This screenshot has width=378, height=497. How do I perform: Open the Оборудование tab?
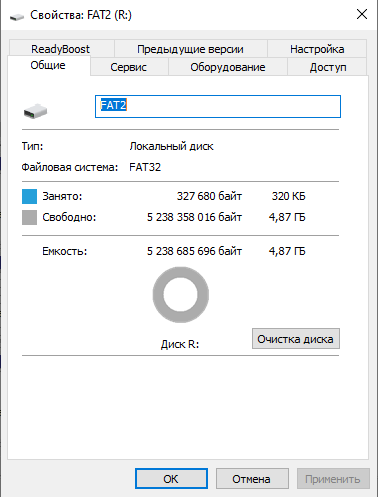228,67
